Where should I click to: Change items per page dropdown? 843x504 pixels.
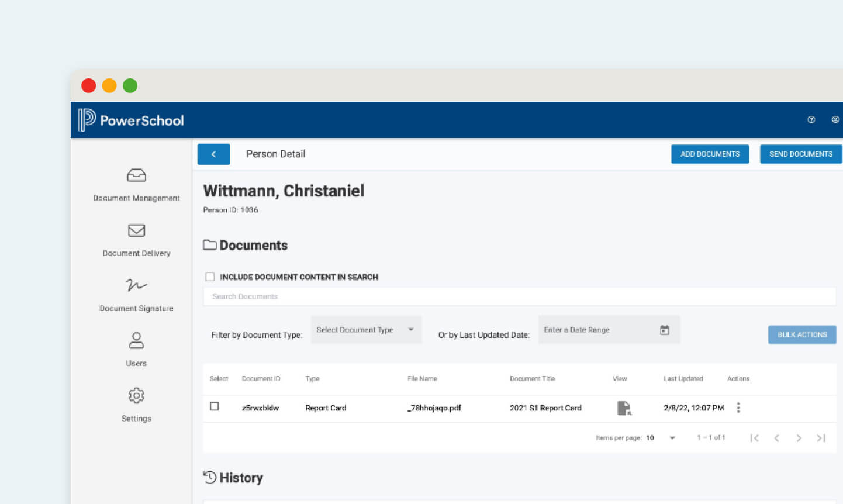[672, 438]
